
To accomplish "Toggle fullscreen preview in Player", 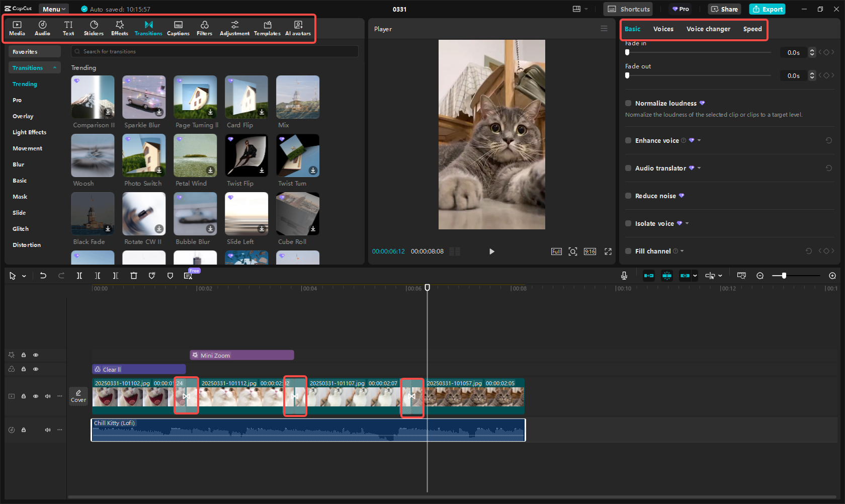I will (608, 251).
